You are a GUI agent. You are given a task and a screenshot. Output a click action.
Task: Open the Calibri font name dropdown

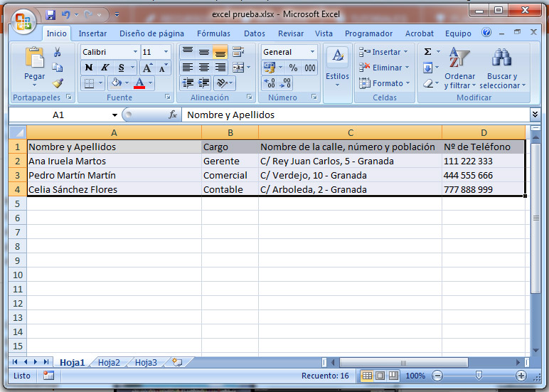(135, 52)
